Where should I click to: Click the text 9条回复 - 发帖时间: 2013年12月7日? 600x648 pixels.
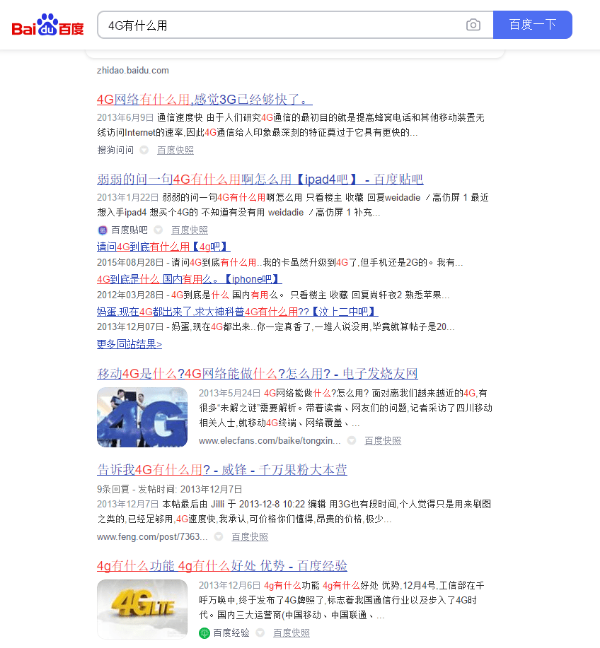tap(169, 489)
